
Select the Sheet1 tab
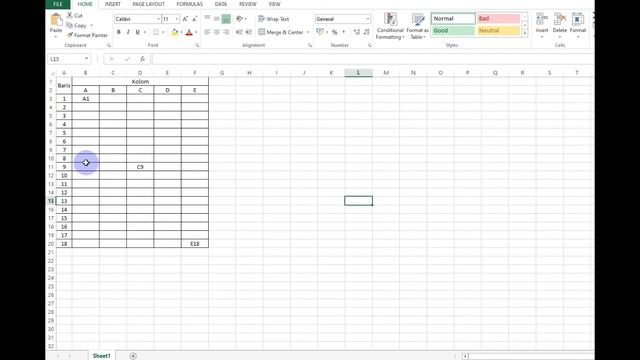tap(102, 356)
